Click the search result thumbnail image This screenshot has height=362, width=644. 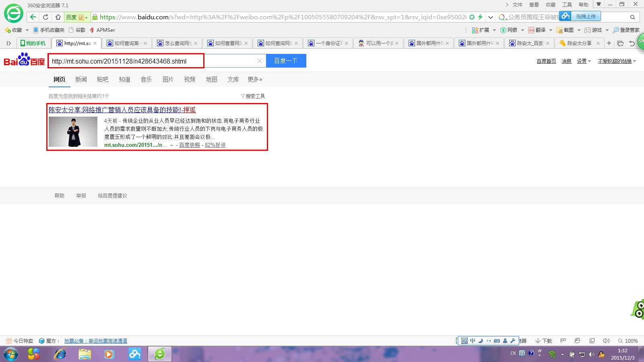pos(73,132)
